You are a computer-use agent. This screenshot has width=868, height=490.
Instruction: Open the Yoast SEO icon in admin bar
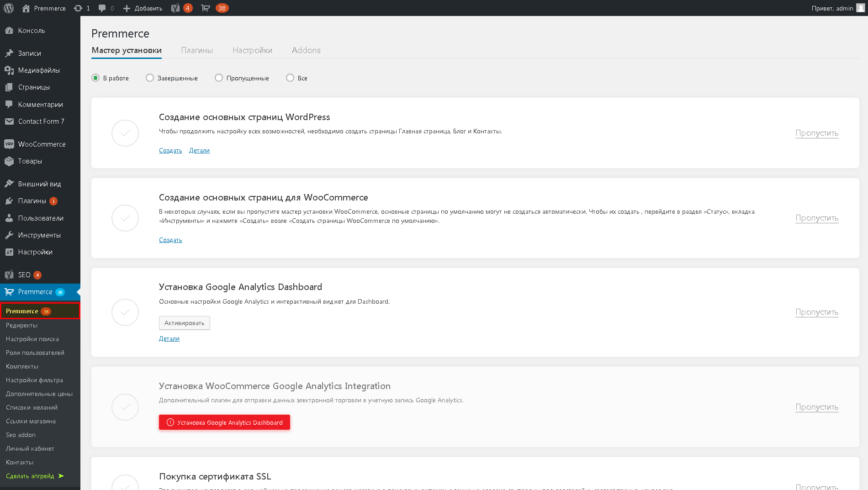point(175,8)
